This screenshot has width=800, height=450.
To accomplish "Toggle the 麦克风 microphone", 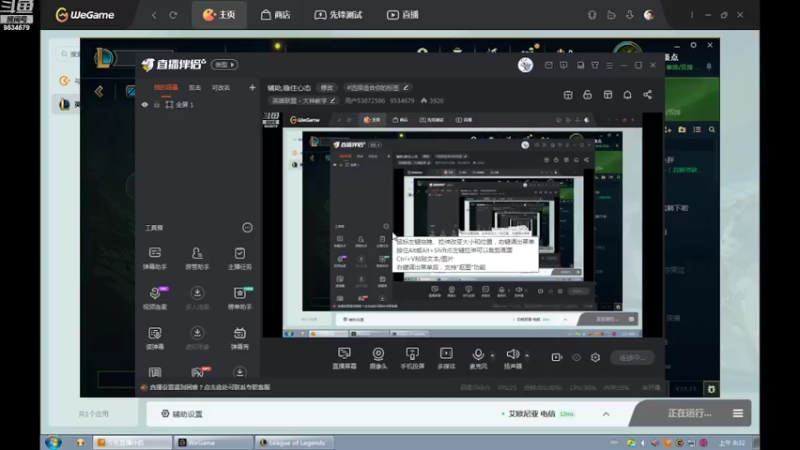I will (478, 358).
